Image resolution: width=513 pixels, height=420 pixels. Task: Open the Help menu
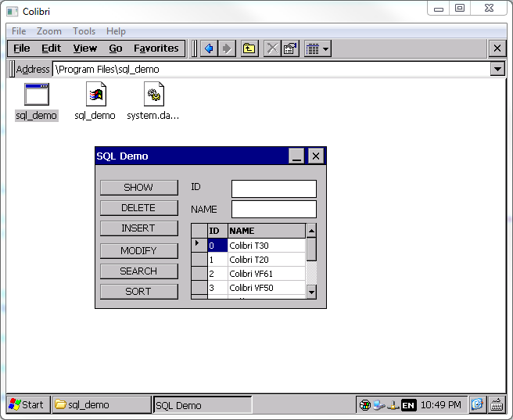click(116, 31)
